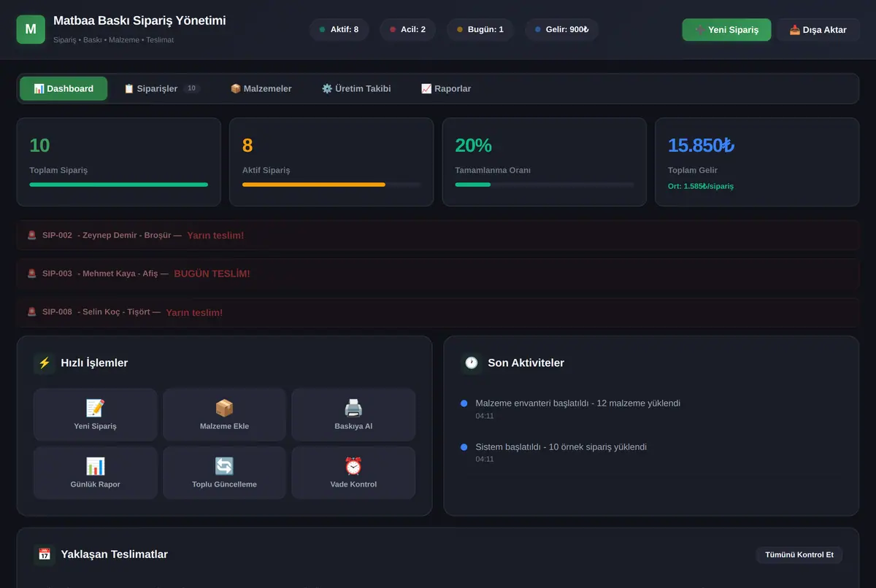Click the green Yeni Sipariş header button

point(726,30)
